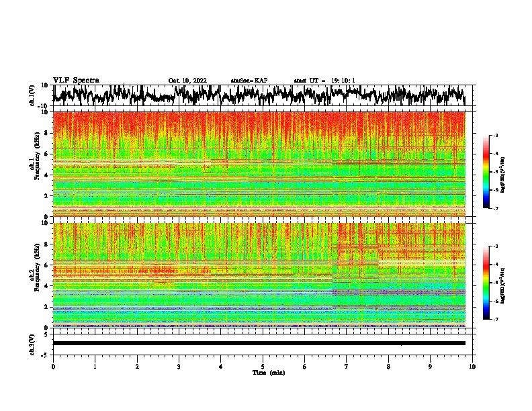The width and height of the screenshot is (532, 411).
Task: Click the ch.1 colorbar log(PSD) label
Action: (x=503, y=175)
